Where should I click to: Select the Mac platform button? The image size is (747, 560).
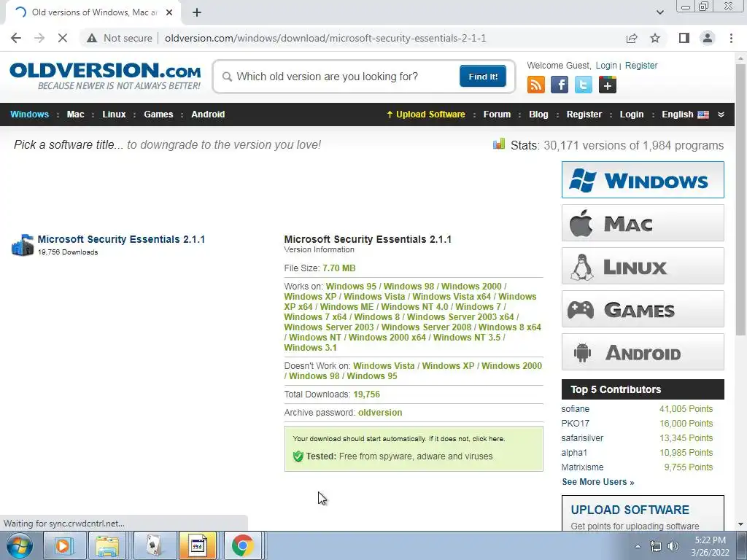coord(643,223)
